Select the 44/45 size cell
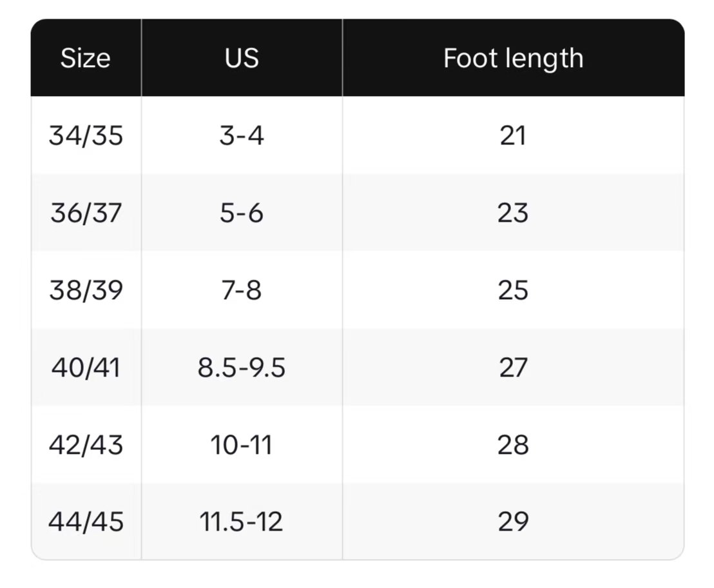This screenshot has width=714, height=588. coord(86,522)
